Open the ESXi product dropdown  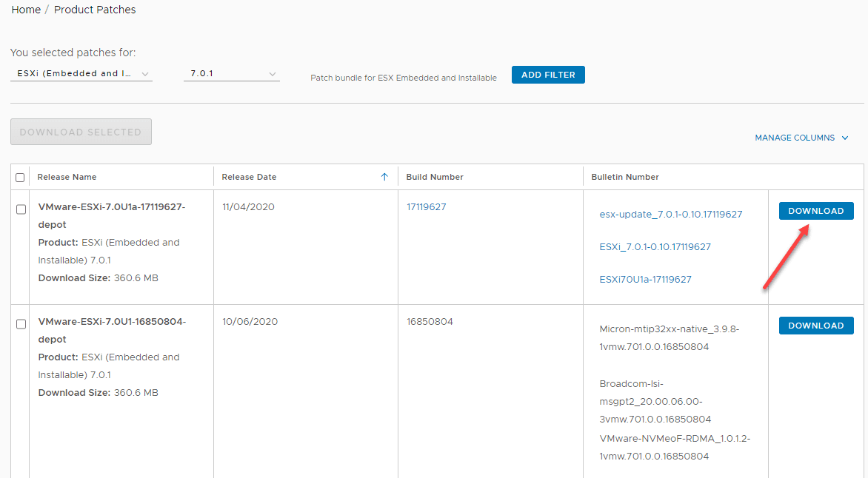coord(81,73)
